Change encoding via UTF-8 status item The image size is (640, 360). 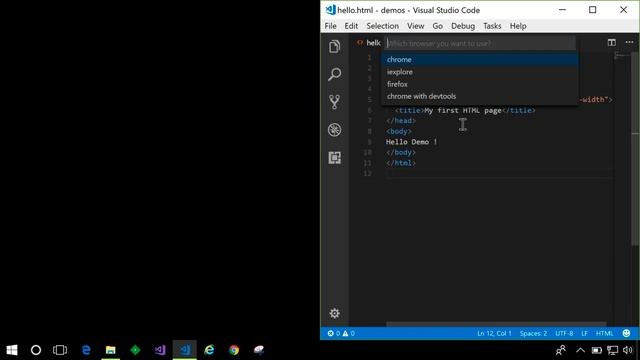click(x=564, y=333)
